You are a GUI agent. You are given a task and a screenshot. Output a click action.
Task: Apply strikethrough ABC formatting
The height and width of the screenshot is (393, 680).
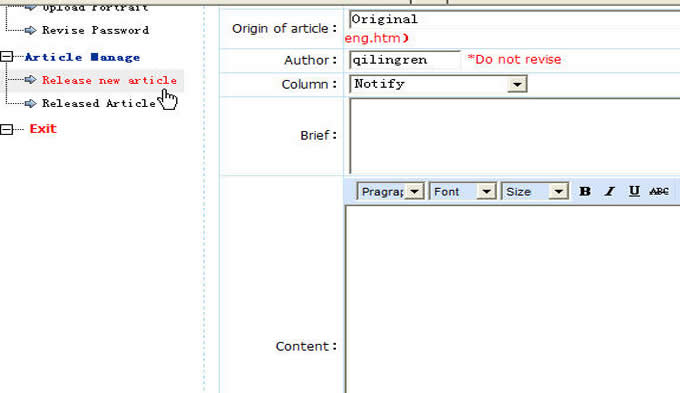pos(659,191)
